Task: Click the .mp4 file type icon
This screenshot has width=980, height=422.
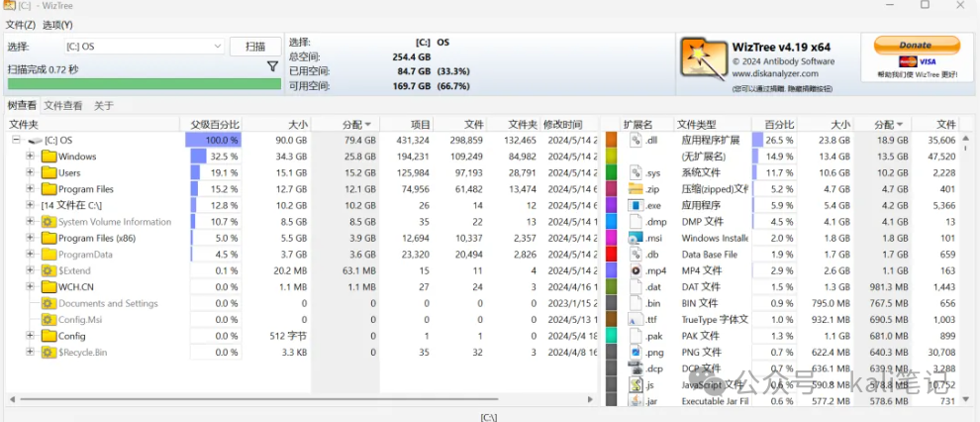Action: pos(636,270)
